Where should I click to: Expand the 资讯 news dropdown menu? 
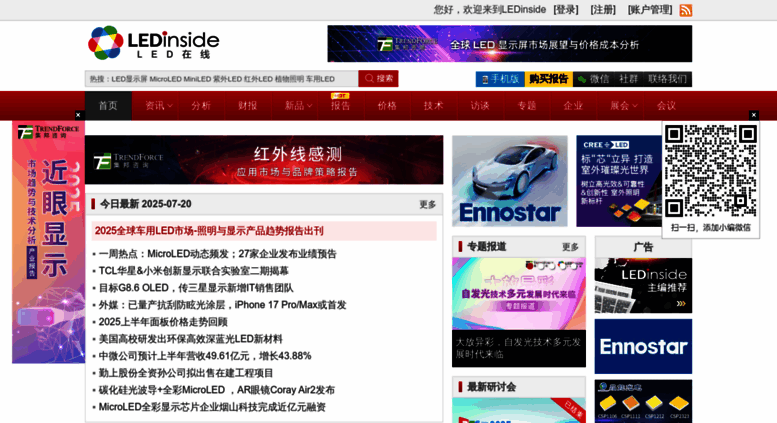point(158,106)
